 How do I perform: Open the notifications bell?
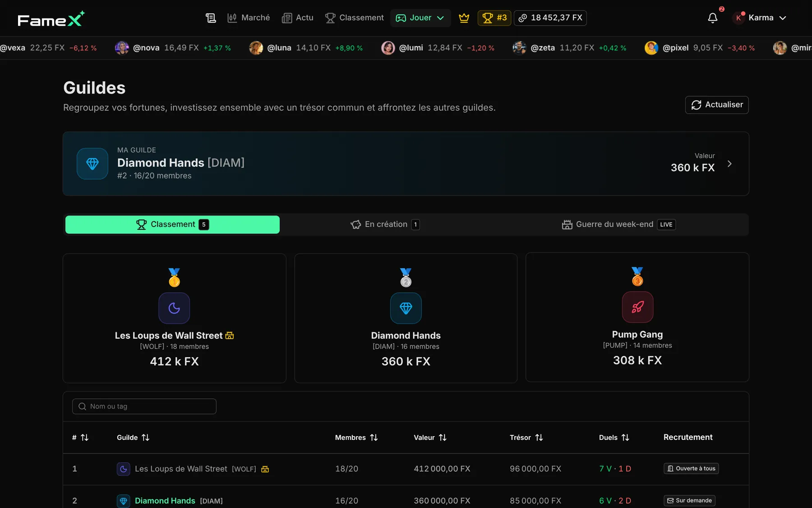712,18
